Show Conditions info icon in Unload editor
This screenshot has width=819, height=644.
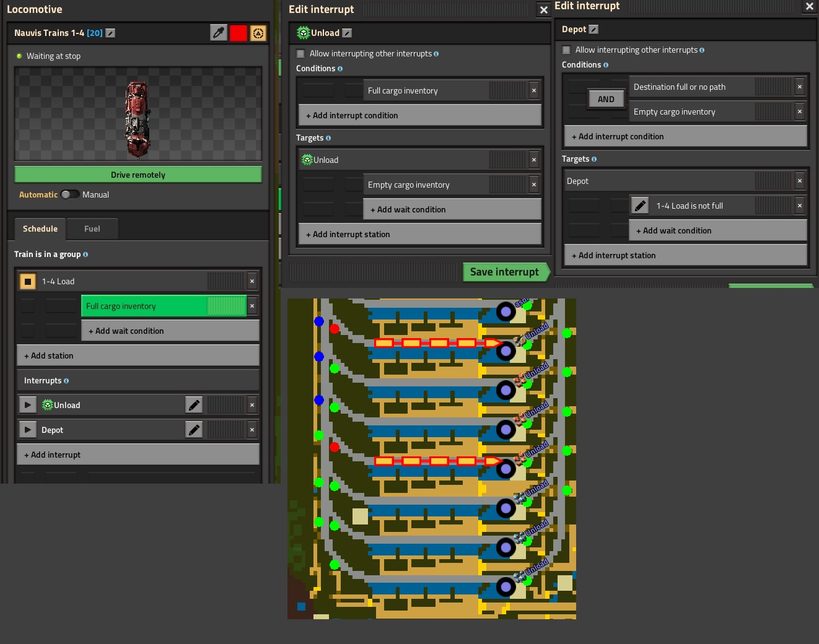(340, 69)
